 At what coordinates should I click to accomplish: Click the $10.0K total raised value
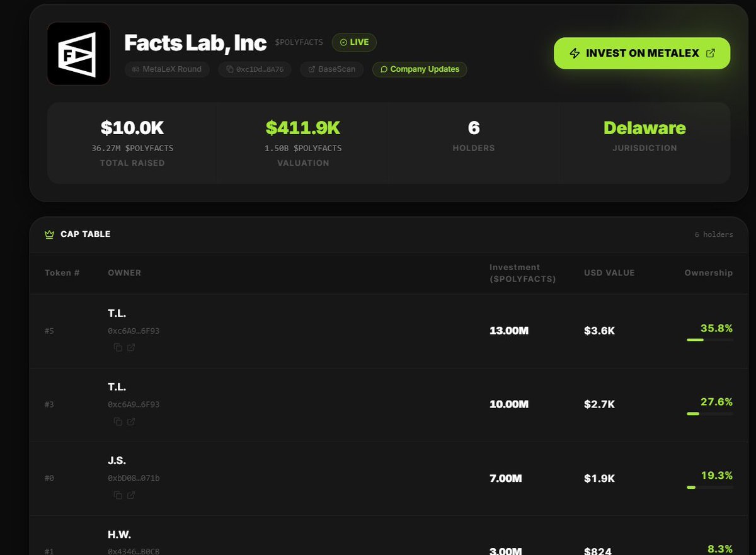[x=132, y=129]
